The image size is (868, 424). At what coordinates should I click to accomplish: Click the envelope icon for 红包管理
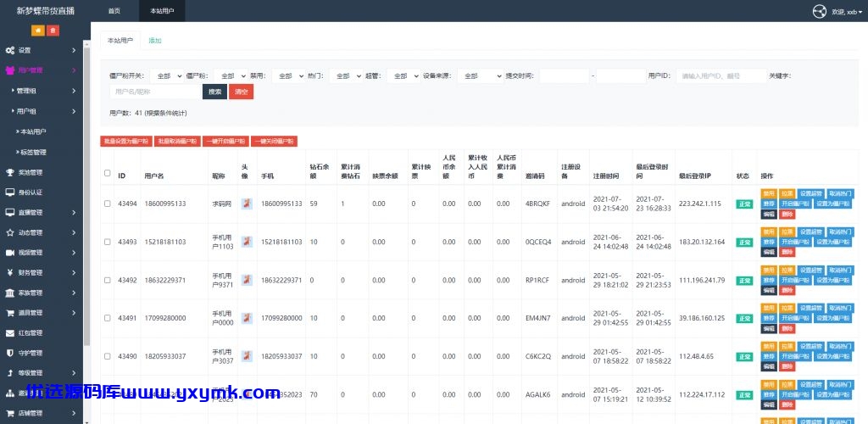tap(10, 332)
